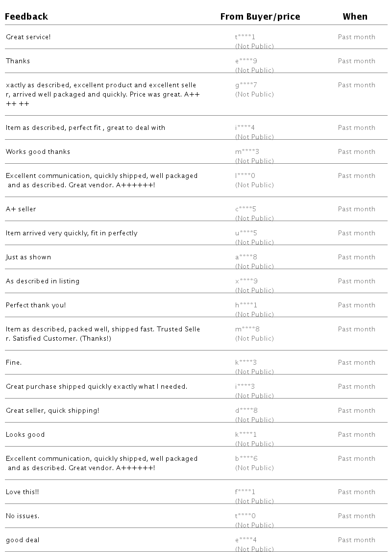Viewport: 392px width, 552px height.
Task: Open buyer i****4 profile
Action: click(245, 127)
